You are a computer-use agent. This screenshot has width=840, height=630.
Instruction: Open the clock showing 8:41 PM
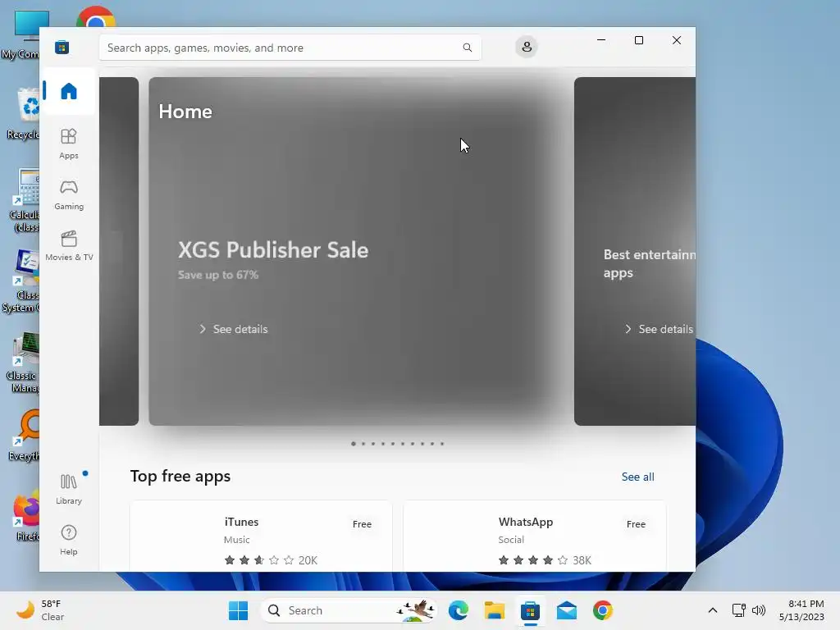pyautogui.click(x=801, y=610)
